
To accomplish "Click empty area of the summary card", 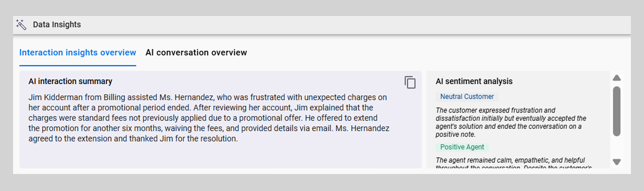I will (220, 156).
